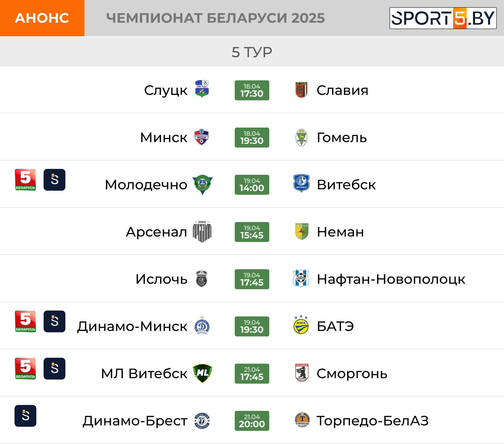This screenshot has height=444, width=504.
Task: Open the SPORT5.BY site logo
Action: pos(443,18)
